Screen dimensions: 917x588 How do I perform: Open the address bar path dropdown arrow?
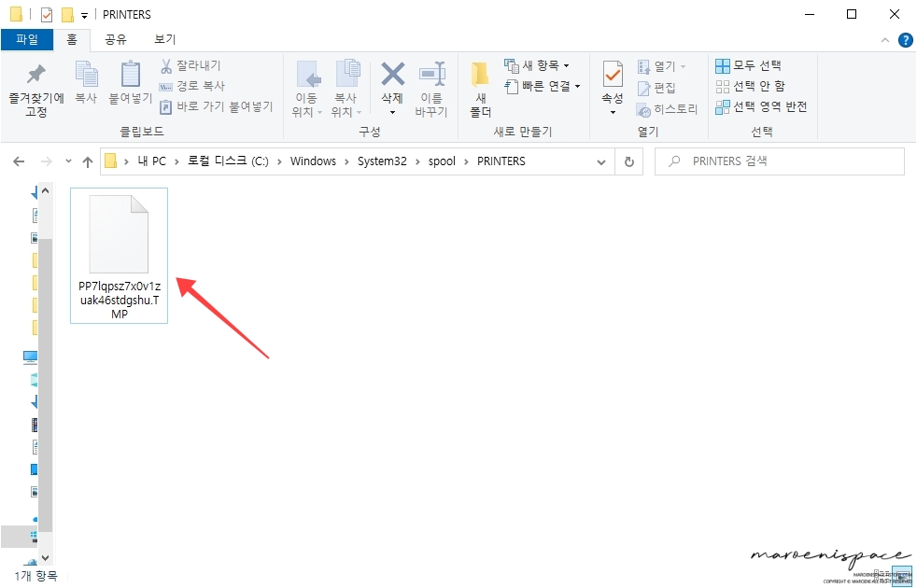click(x=602, y=161)
